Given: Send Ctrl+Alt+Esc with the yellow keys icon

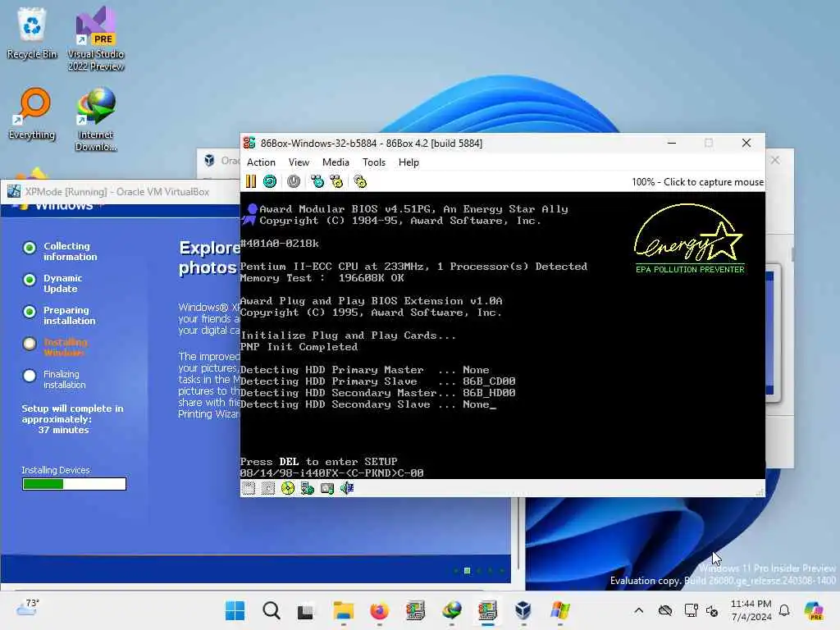Looking at the screenshot, I should 336,181.
